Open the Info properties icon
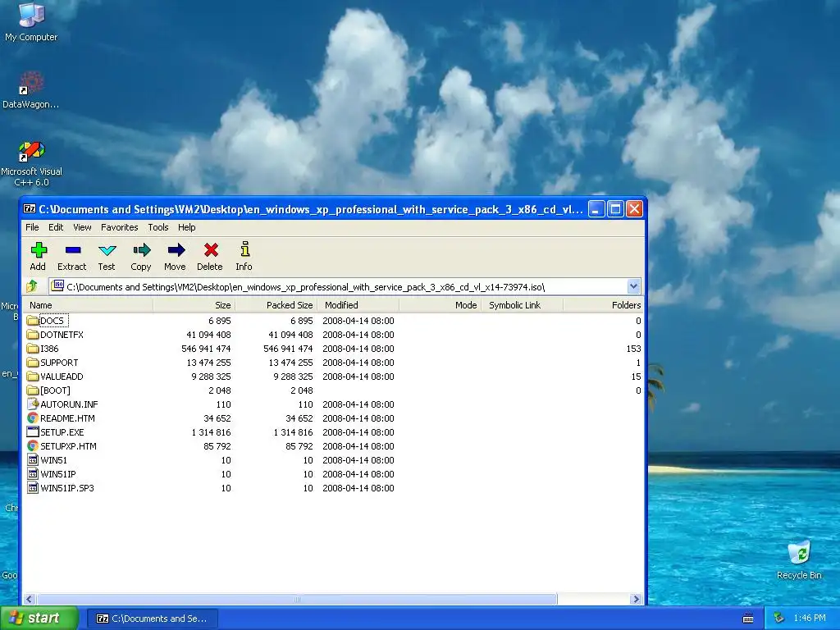840x630 pixels. (x=244, y=249)
